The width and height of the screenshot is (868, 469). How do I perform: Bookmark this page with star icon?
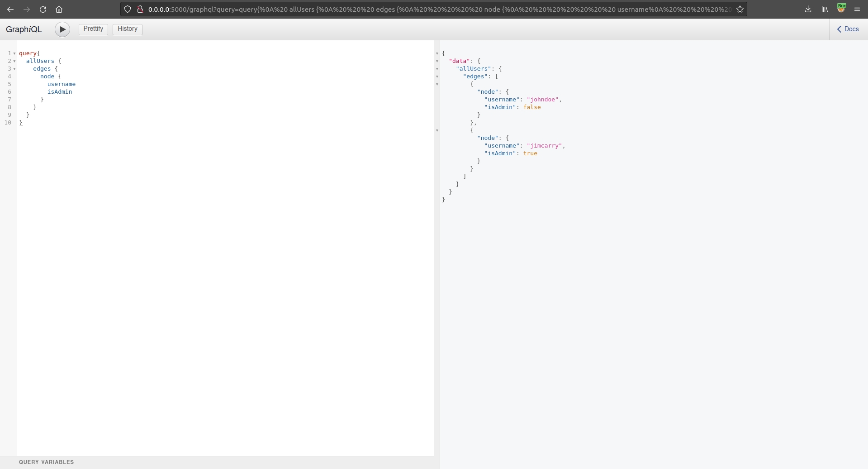(x=740, y=9)
